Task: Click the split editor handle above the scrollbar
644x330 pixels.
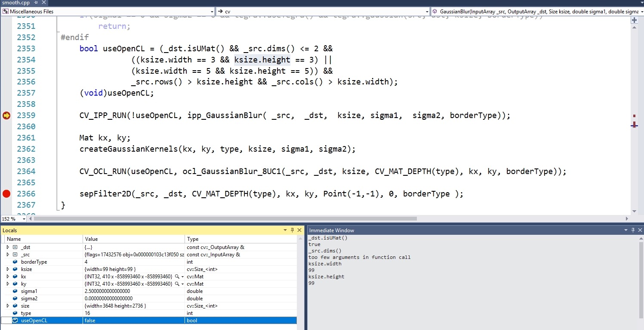Action: click(634, 20)
